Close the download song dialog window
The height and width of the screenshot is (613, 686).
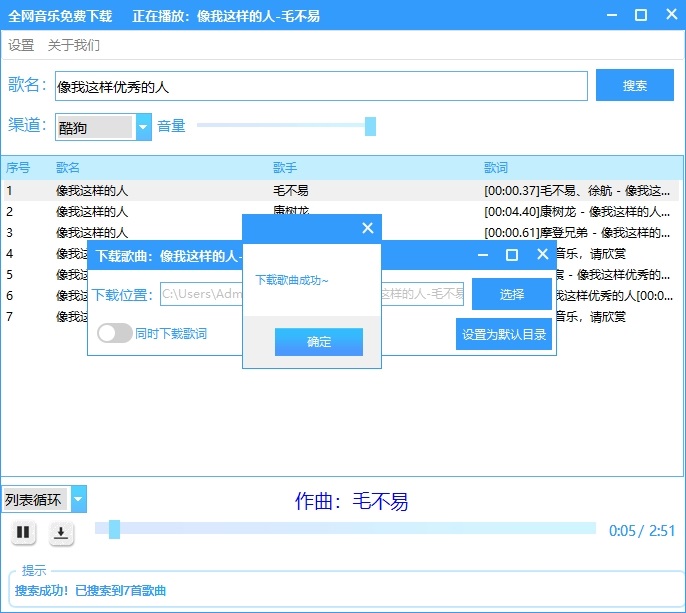point(542,255)
